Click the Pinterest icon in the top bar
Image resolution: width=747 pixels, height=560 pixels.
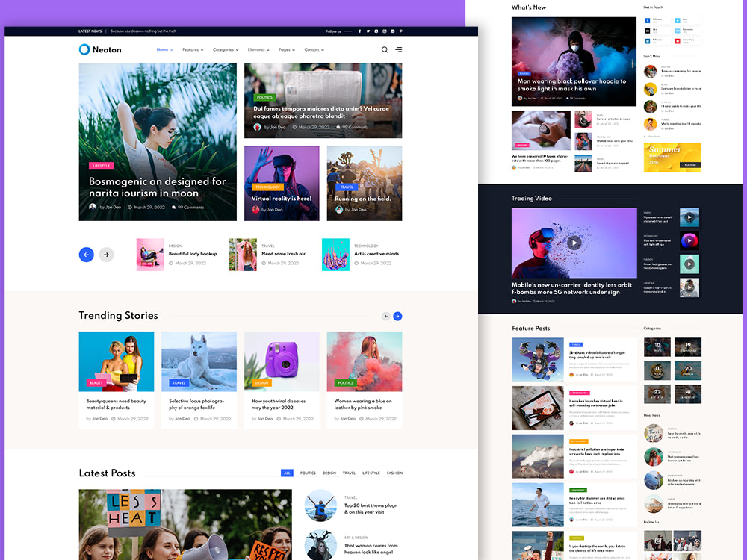coord(401,31)
